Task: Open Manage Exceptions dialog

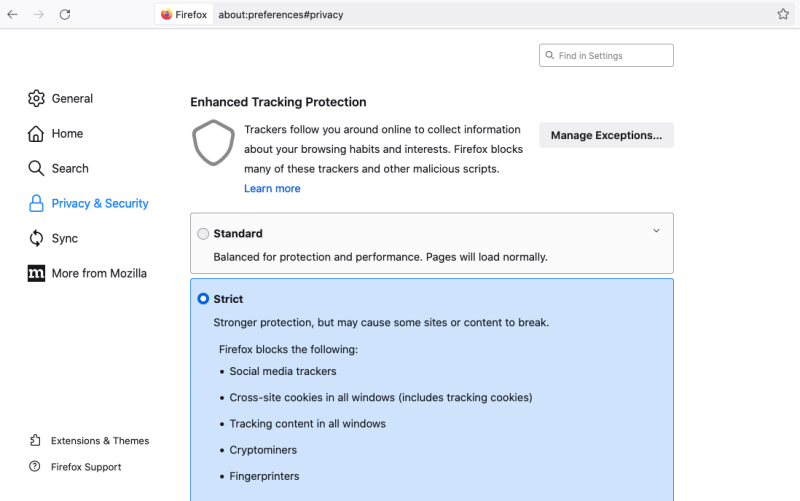Action: click(606, 135)
